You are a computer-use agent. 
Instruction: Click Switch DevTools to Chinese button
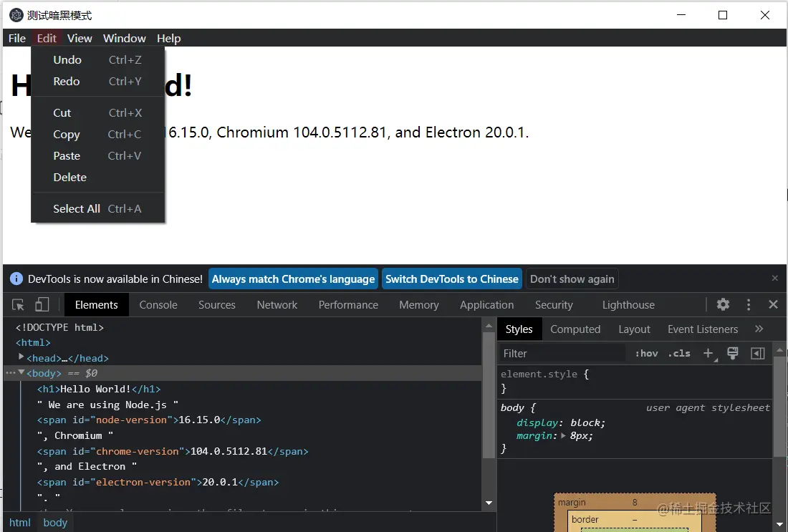coord(452,279)
